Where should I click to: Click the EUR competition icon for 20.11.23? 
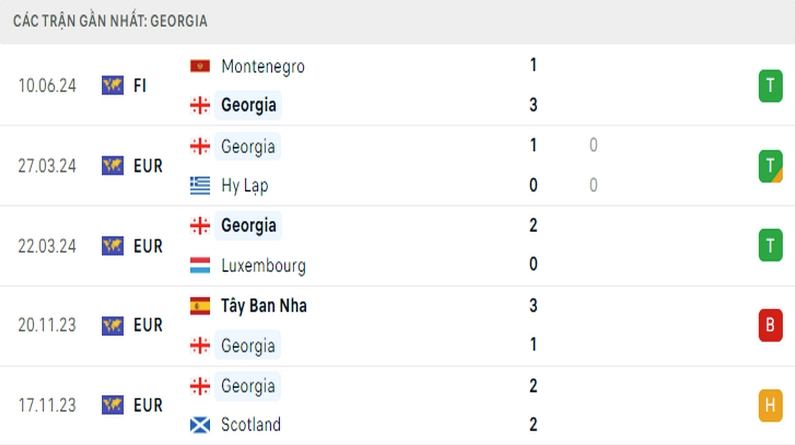click(112, 325)
